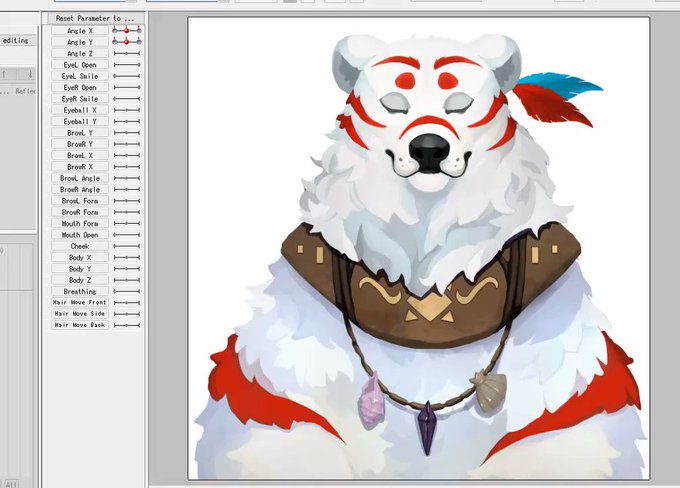Screen dimensions: 680x488
Task: Select the Body Z parameter label
Action: [80, 280]
